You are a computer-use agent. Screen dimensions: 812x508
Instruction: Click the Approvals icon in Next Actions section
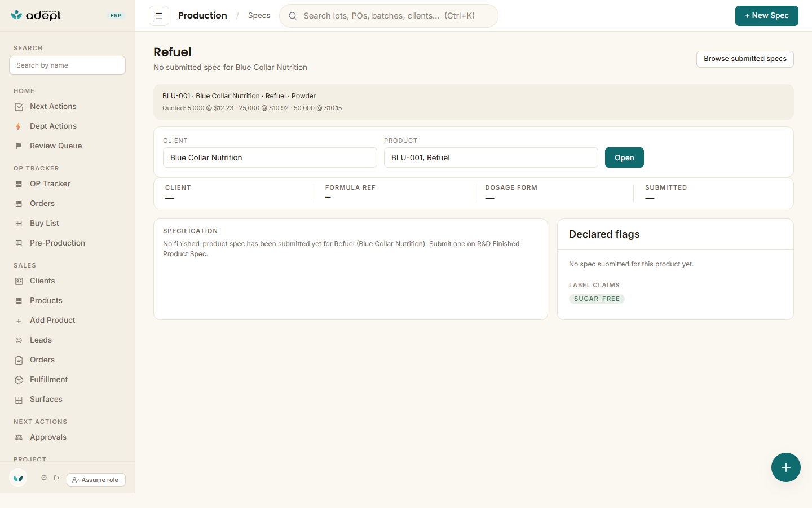coord(19,437)
